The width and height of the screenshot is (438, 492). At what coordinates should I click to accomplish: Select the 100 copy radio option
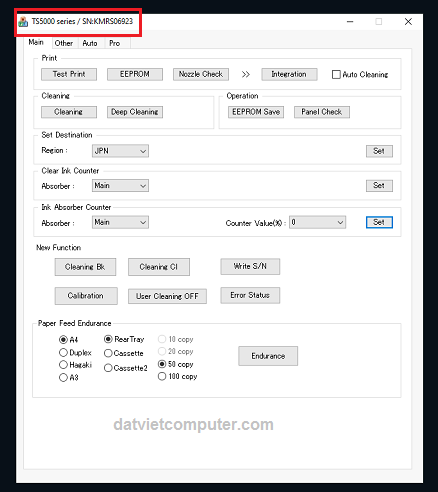[x=162, y=376]
